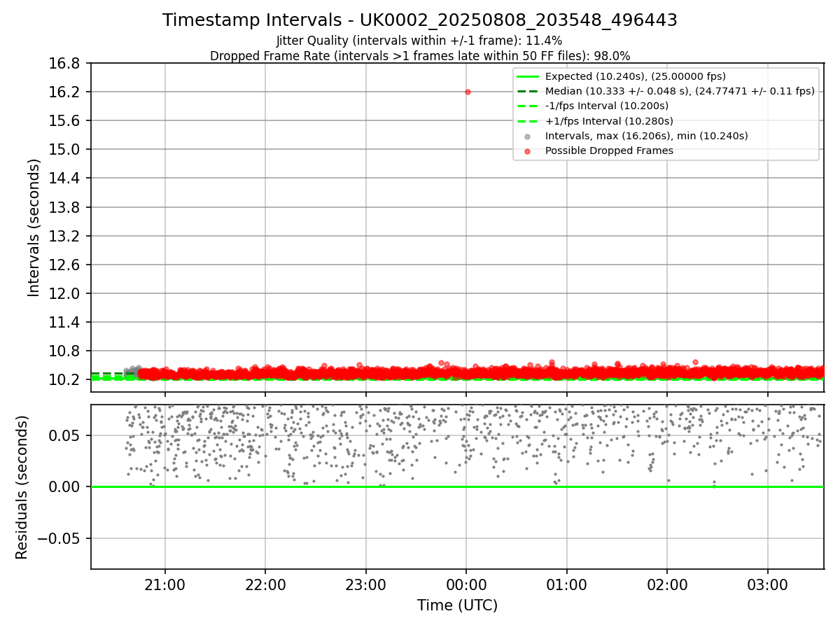
Task: Click the plot title 'Timestamp Intervals - UK0002_20250808_203548_496443'
Action: click(x=420, y=20)
